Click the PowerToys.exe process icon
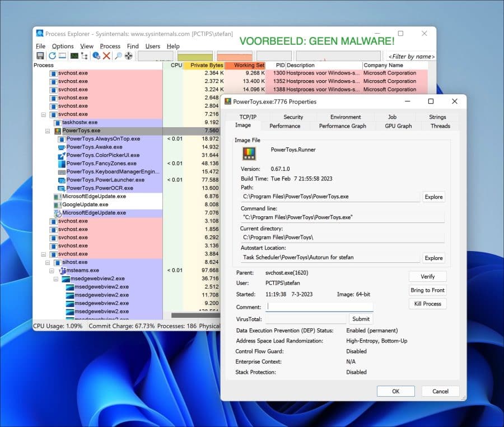The image size is (504, 427). click(x=58, y=131)
